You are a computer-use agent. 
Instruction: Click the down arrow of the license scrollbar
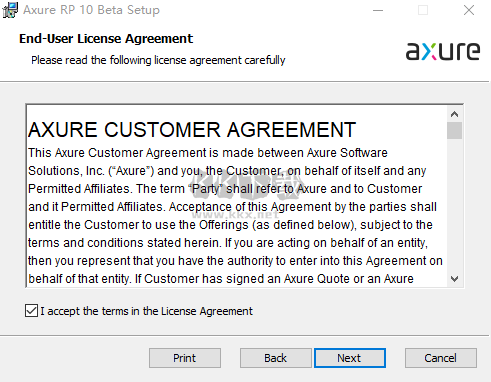pos(454,279)
